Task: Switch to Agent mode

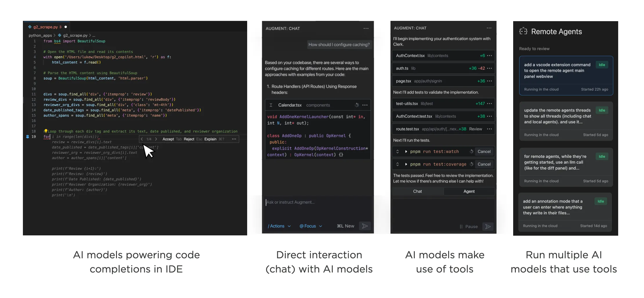Action: point(469,191)
